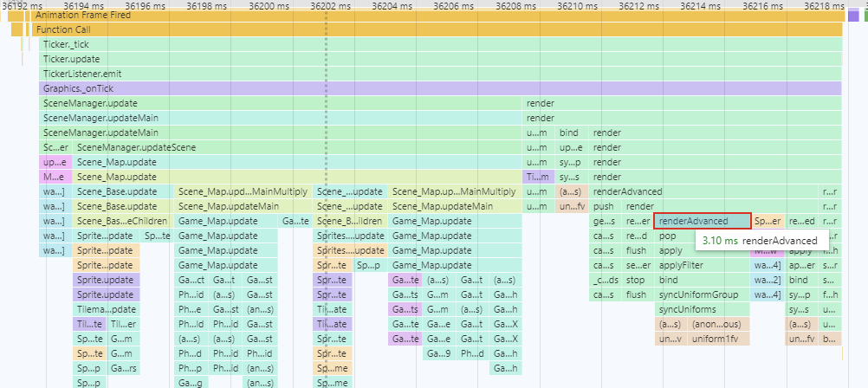Click the Ticker._tick flame bar
This screenshot has height=388, width=868.
pos(441,45)
